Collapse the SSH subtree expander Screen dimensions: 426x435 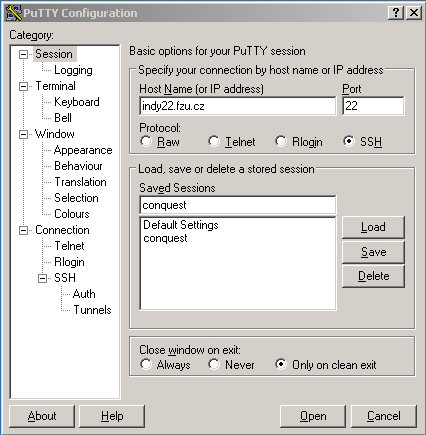coord(42,278)
